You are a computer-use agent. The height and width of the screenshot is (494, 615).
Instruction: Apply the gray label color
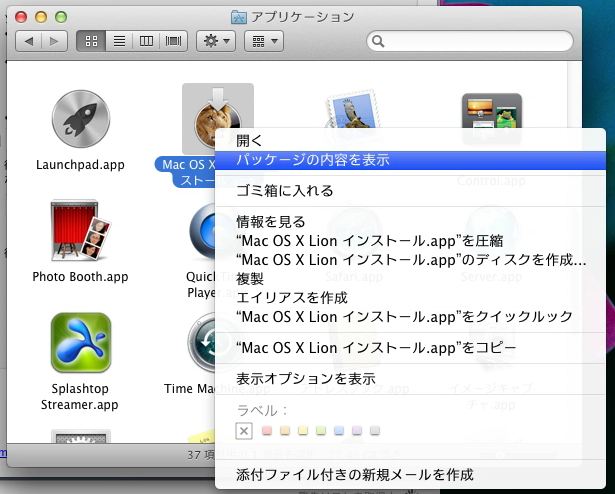pyautogui.click(x=375, y=430)
